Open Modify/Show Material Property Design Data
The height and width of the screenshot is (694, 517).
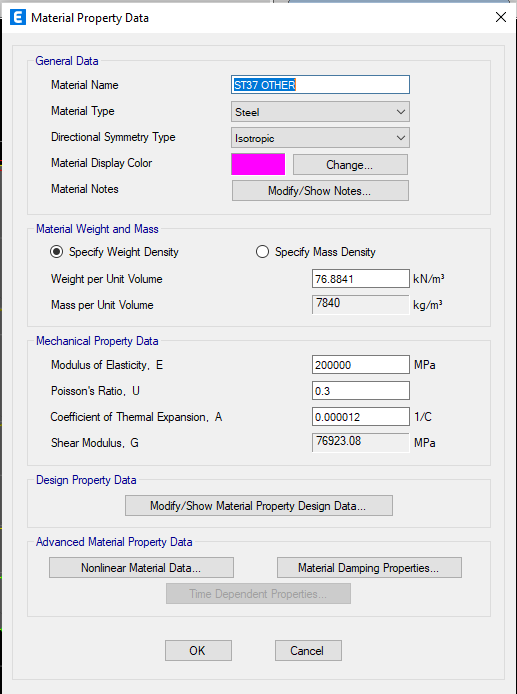click(x=258, y=505)
